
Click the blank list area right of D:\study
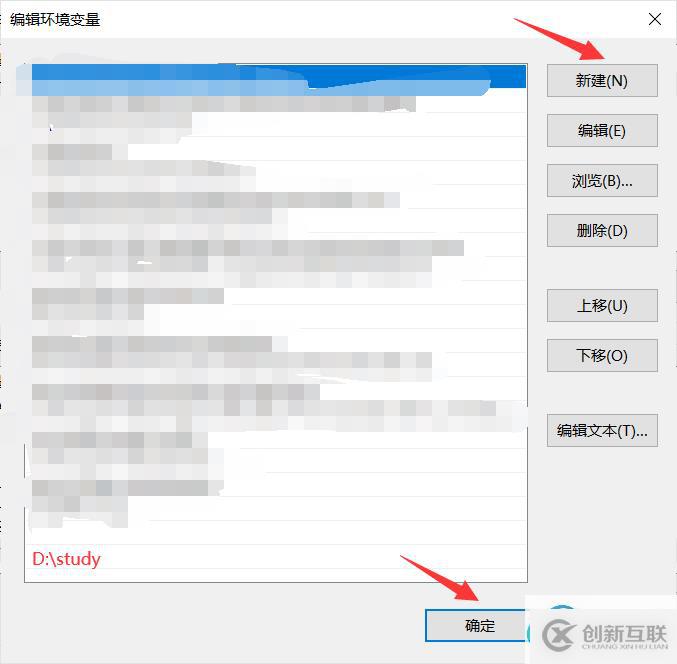coord(313,559)
